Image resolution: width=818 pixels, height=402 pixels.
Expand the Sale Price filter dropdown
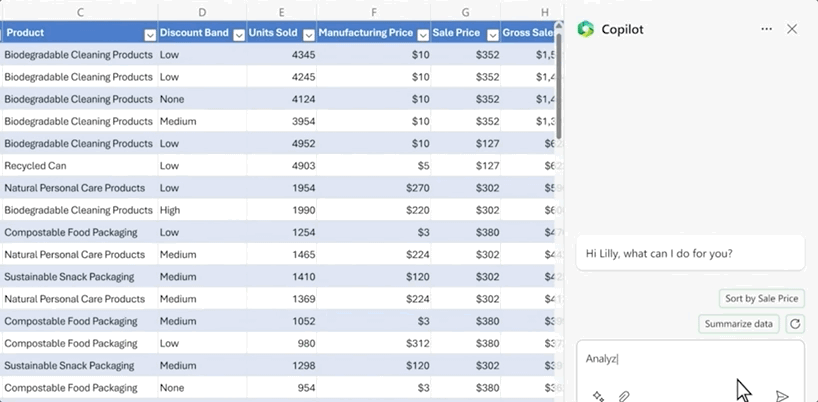490,34
